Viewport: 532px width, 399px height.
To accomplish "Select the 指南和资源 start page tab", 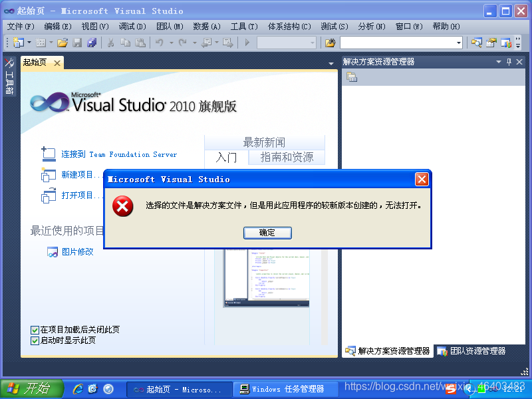I will pos(287,158).
